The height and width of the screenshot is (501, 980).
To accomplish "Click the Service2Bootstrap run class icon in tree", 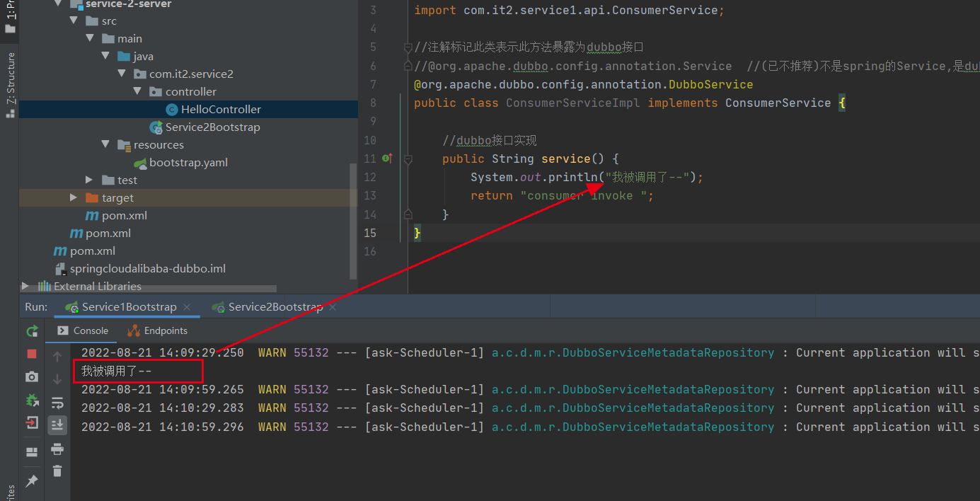I will click(156, 127).
